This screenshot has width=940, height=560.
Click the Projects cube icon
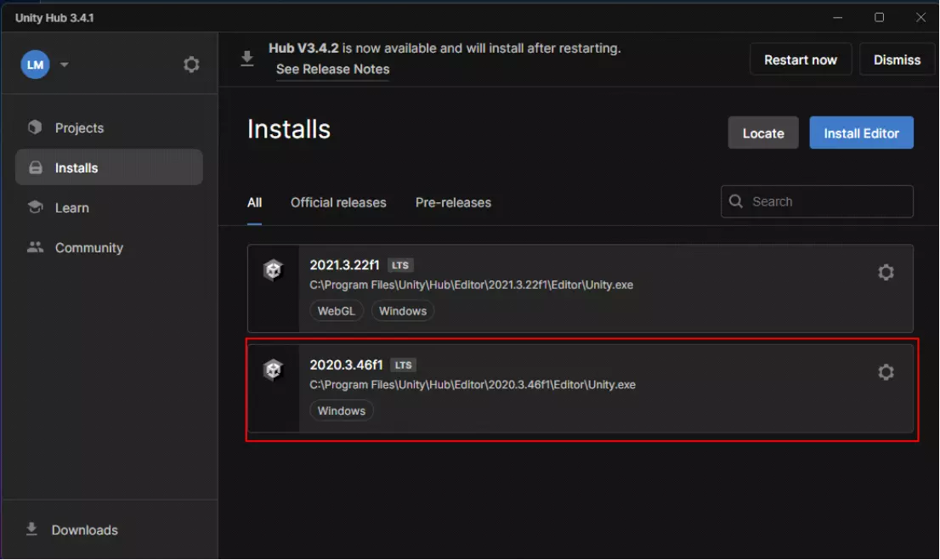tap(35, 127)
